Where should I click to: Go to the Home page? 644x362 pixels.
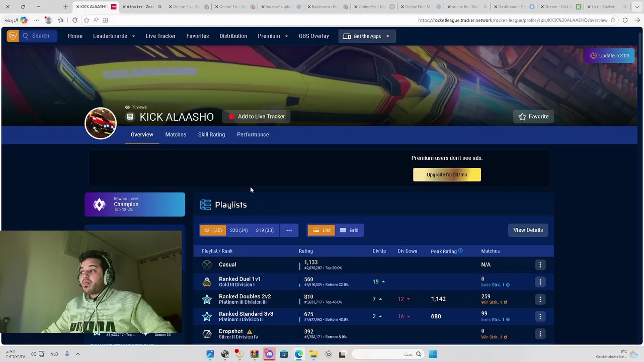pyautogui.click(x=75, y=36)
